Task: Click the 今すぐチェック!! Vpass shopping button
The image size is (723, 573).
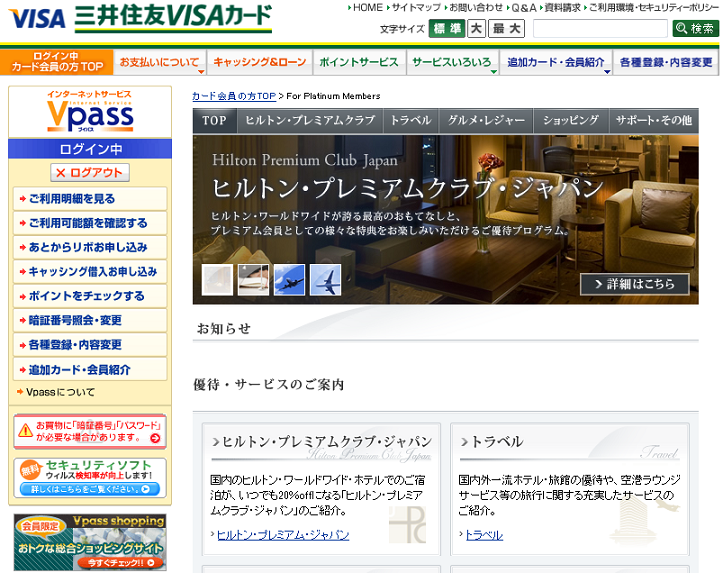Action: 121,562
